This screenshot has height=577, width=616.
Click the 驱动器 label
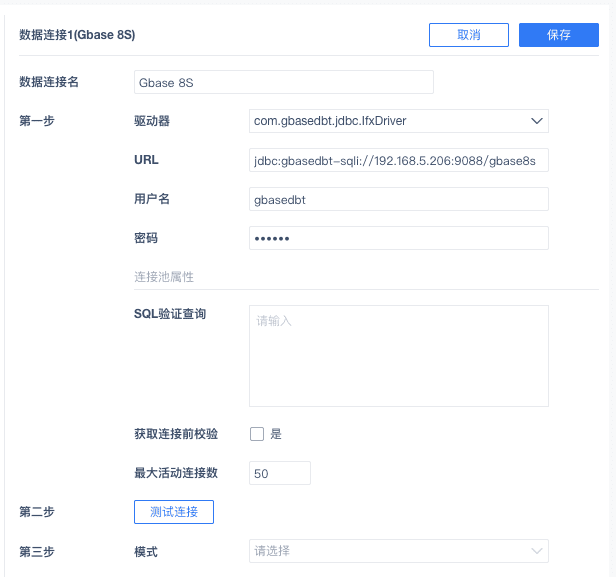(152, 121)
